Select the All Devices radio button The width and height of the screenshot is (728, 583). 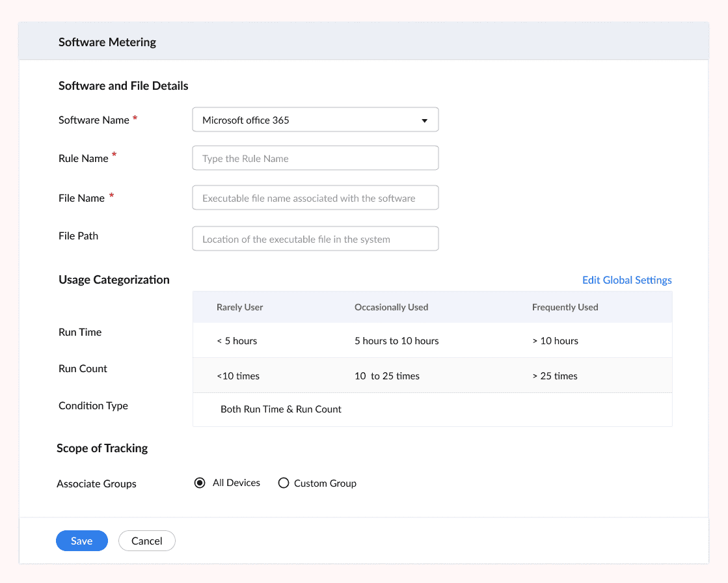[200, 483]
